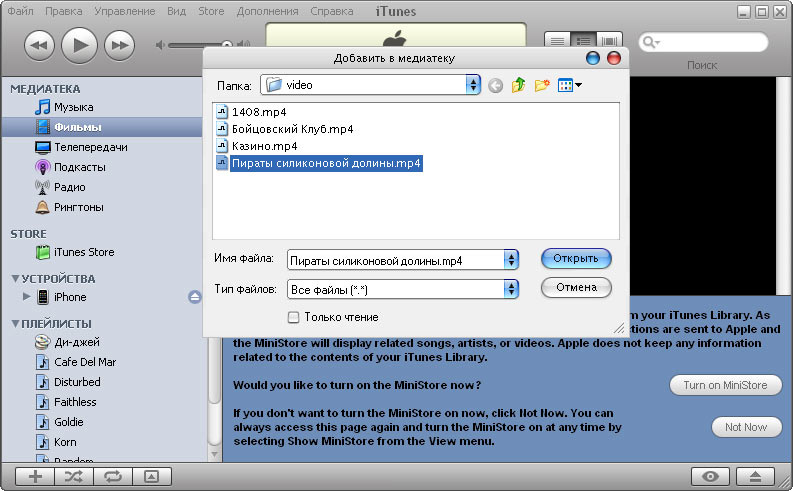Screen dimensions: 793x491
Task: Click the blue help button in dialog
Action: click(593, 58)
